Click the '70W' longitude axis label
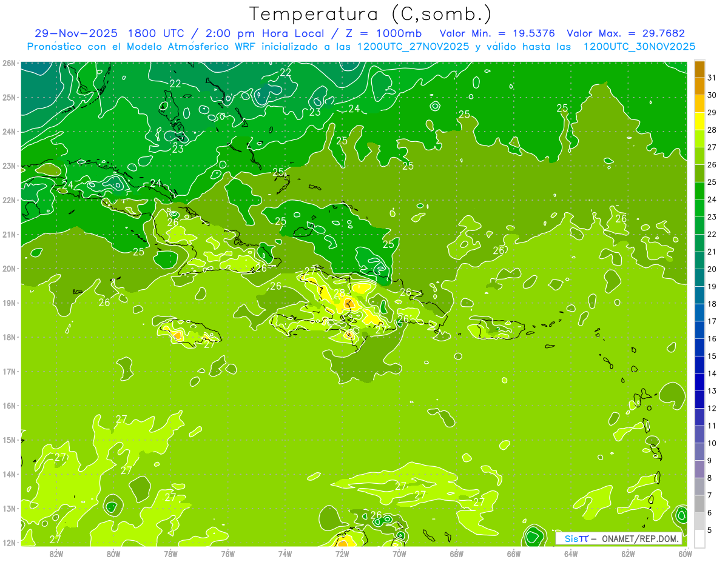This screenshot has height=562, width=728. point(399,554)
